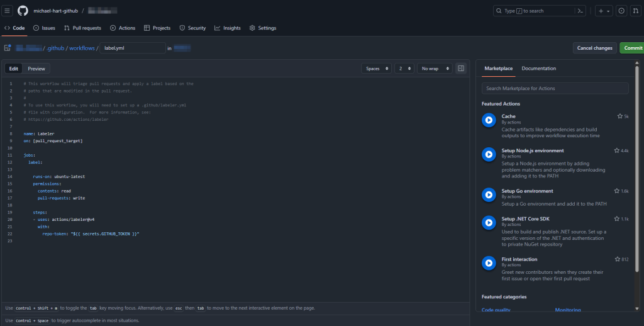Star the Setup Node.js environment action

point(616,151)
